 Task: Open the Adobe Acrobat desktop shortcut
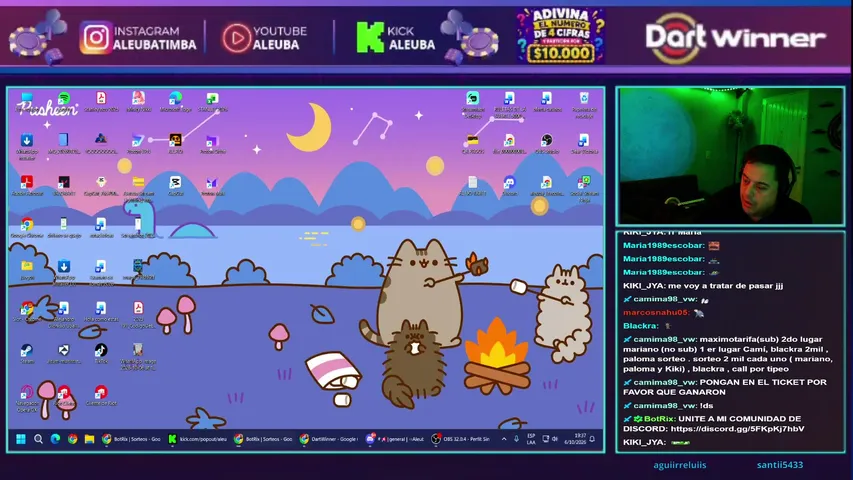point(27,185)
